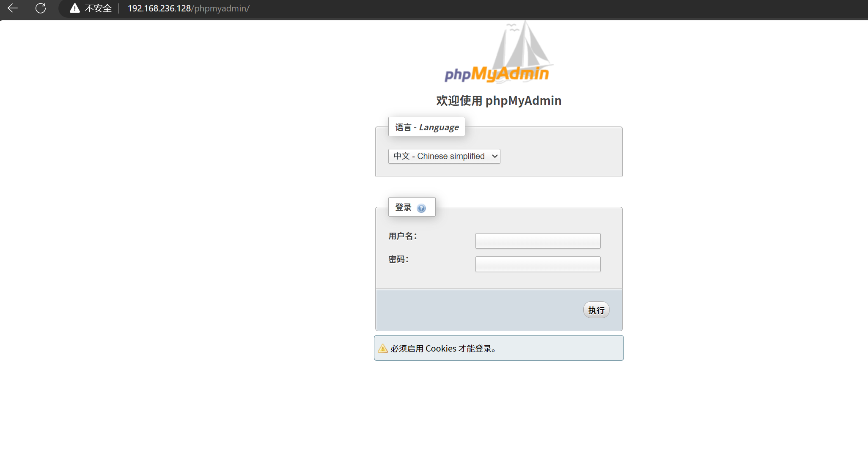Click the chevron arrow of the language selector
The width and height of the screenshot is (868, 451).
(x=494, y=156)
